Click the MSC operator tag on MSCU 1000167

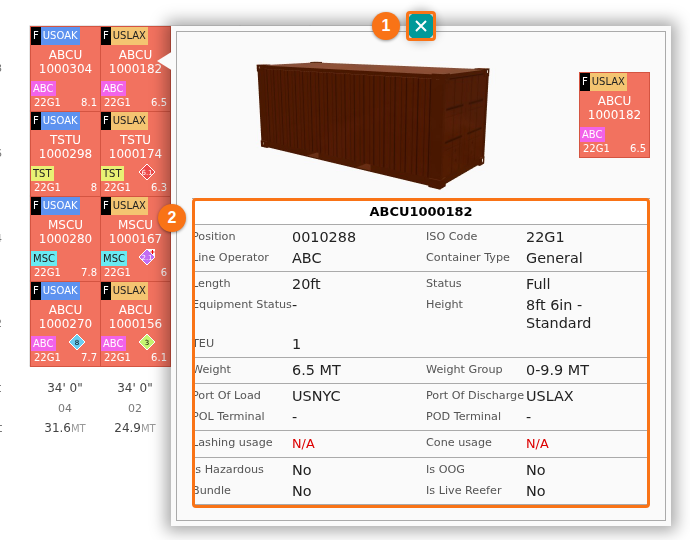pyautogui.click(x=114, y=258)
